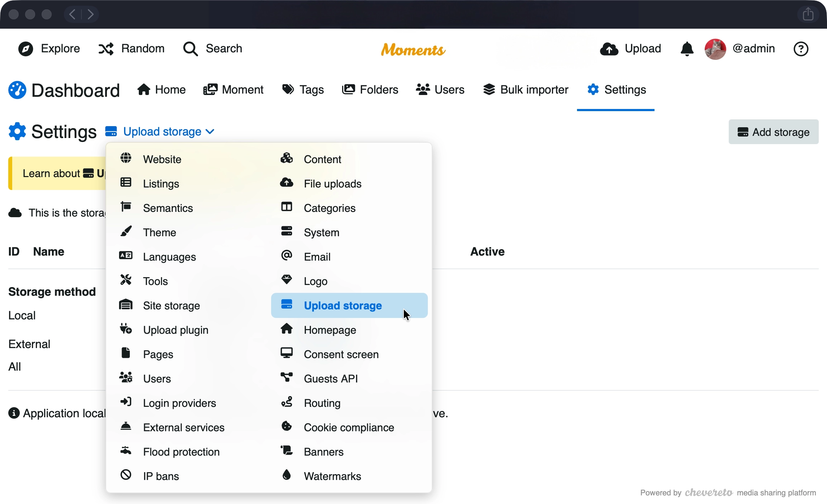
Task: Click the Languages icon in menu
Action: [x=126, y=256]
